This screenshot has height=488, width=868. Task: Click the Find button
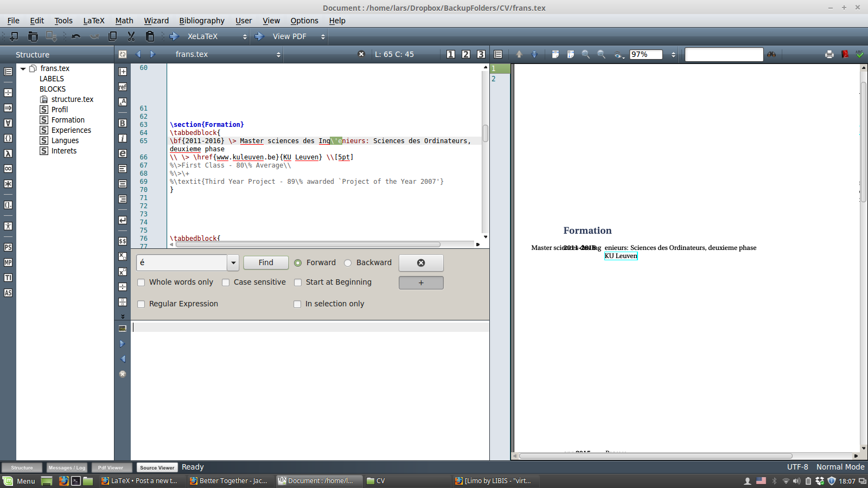(x=266, y=262)
